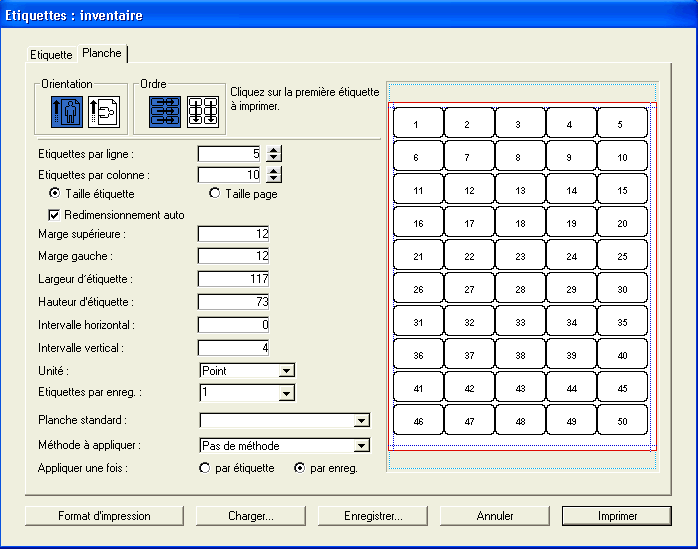Open Méthode à appliquer dropdown

tap(361, 446)
